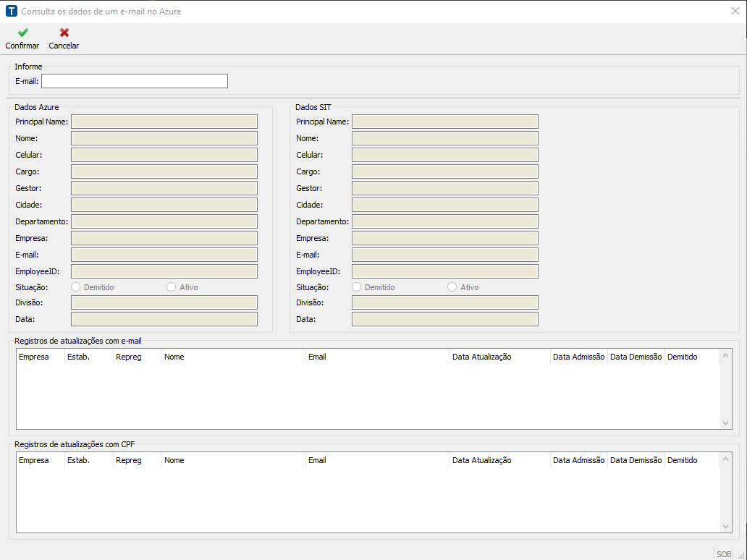Screen dimensions: 747x560
Task: Select Ativo radio in Dados SIT
Action: 452,287
